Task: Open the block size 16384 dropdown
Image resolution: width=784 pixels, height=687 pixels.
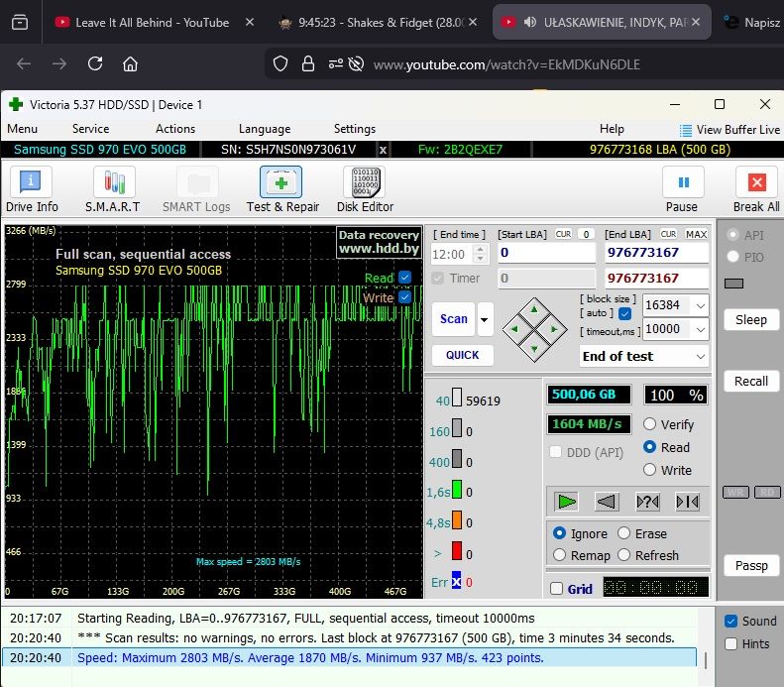Action: 701,305
